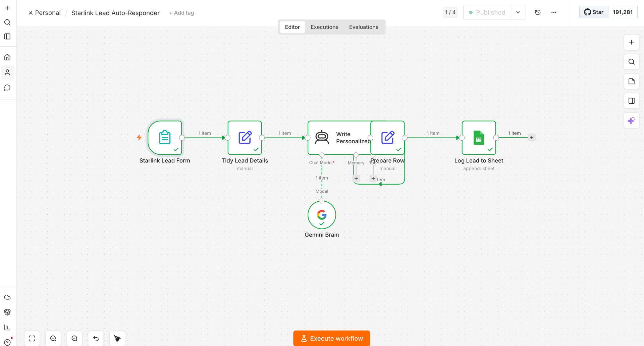644x346 pixels.
Task: Switch to the Editor tab
Action: (292, 27)
